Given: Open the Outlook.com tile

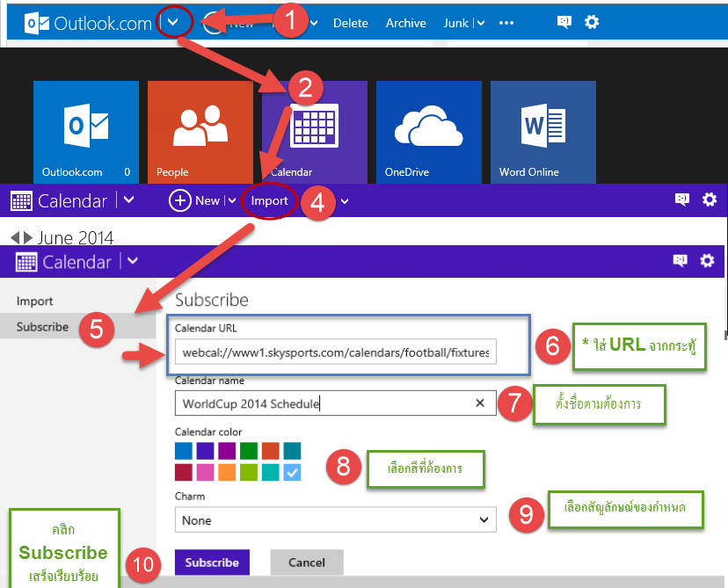Looking at the screenshot, I should (86, 132).
